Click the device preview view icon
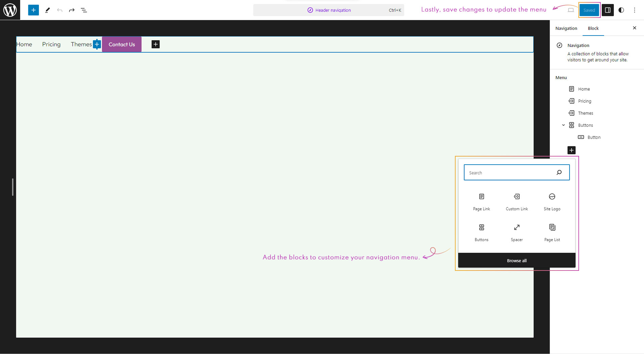This screenshot has height=354, width=644. pos(571,10)
